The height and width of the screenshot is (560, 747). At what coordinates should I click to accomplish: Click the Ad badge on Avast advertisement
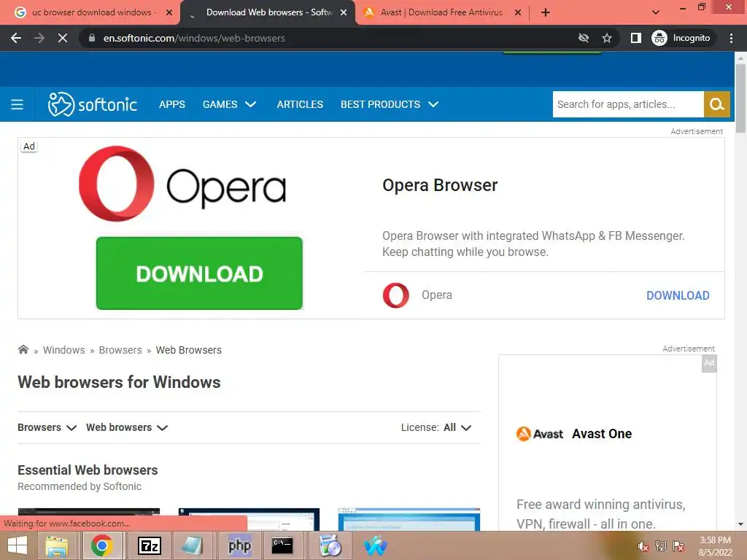(709, 363)
